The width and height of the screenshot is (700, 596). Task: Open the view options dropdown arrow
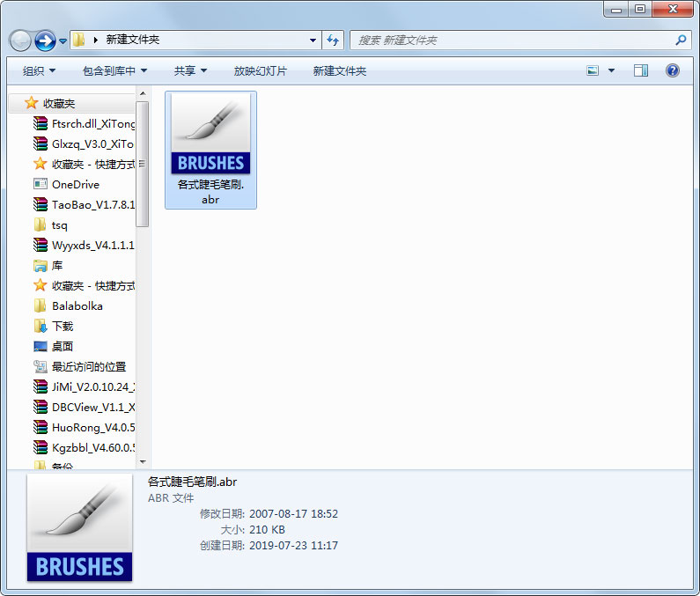click(x=612, y=70)
